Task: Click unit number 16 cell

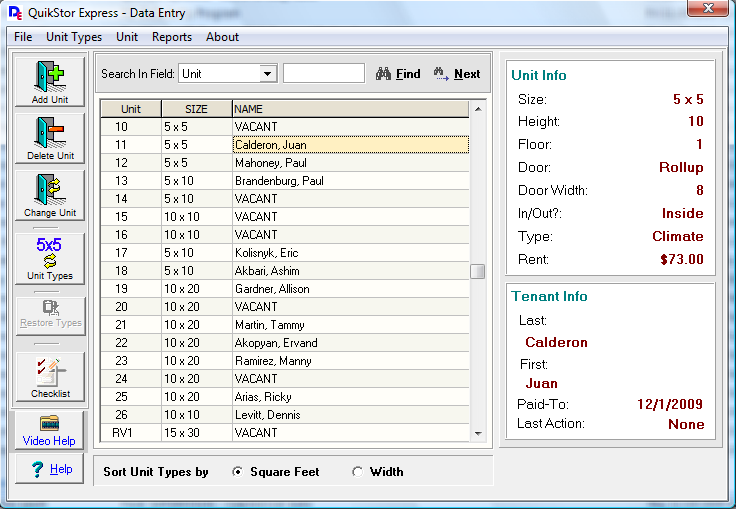Action: (x=131, y=235)
